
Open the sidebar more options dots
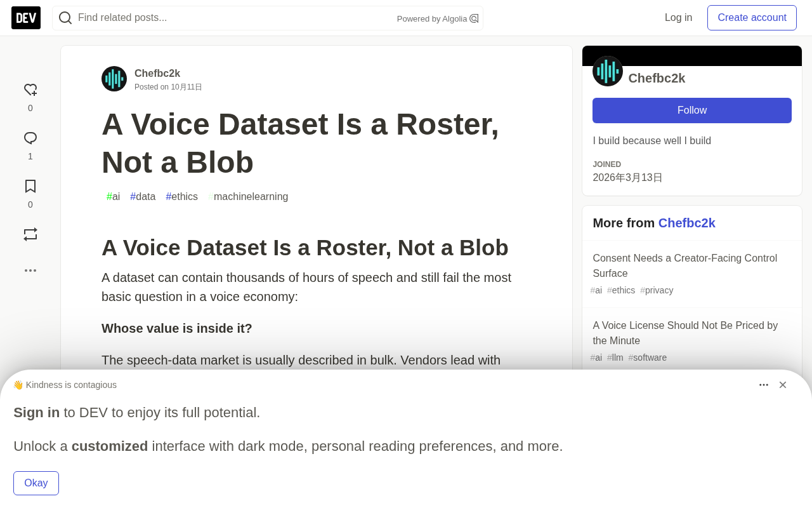(30, 271)
